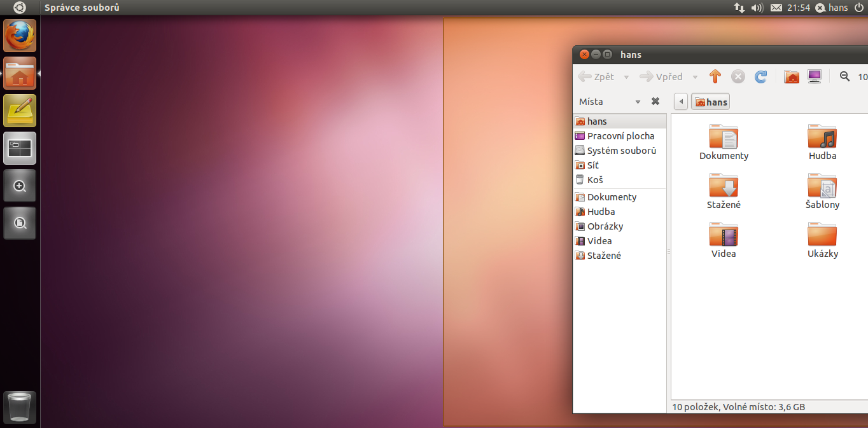Go up one level with the orange arrow
Viewport: 868px width, 428px height.
click(x=715, y=76)
